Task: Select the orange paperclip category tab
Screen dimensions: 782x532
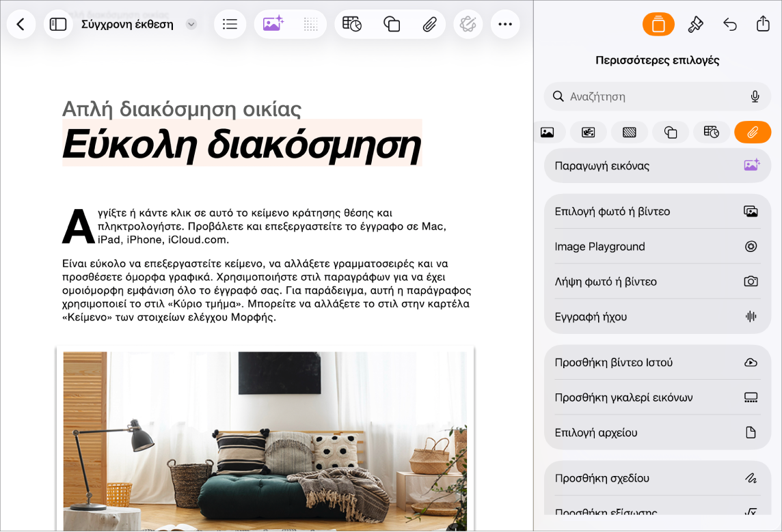Action: tap(753, 132)
